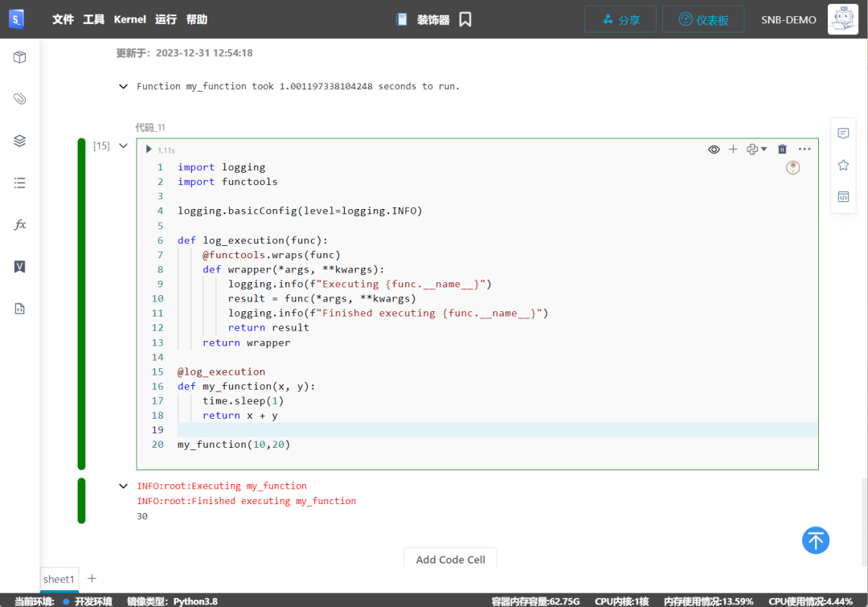The image size is (868, 607).
Task: Open the comments icon in right panel
Action: tap(843, 133)
